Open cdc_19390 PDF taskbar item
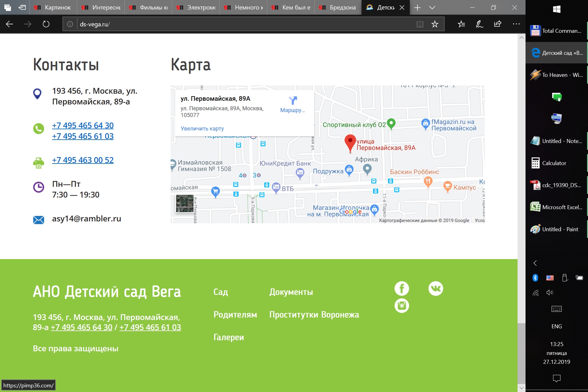 (x=557, y=185)
